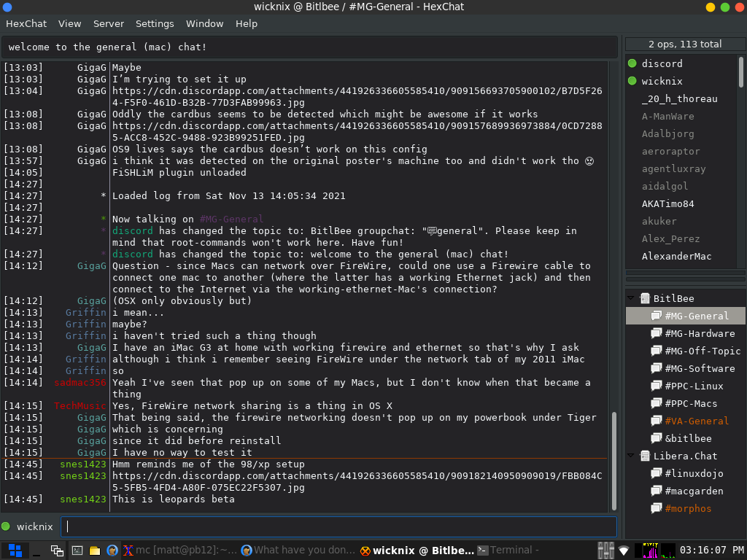The height and width of the screenshot is (560, 747).
Task: Open the B7D5F26 image link from GigaG
Action: tap(357, 97)
